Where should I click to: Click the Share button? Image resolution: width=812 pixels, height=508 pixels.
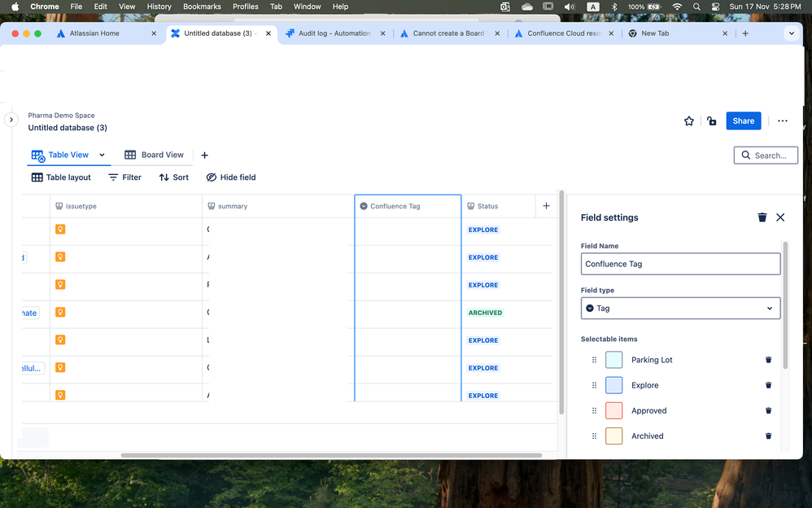(x=743, y=120)
